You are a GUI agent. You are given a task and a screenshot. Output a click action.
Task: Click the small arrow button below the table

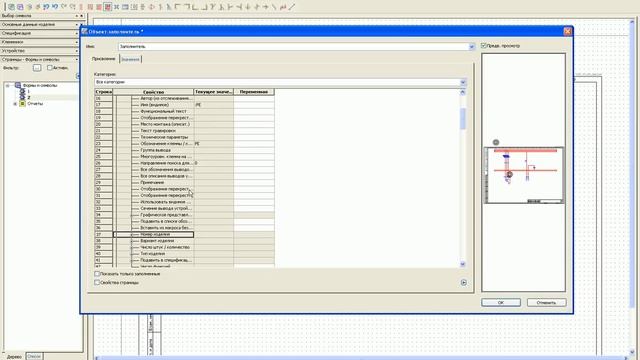coord(464,282)
